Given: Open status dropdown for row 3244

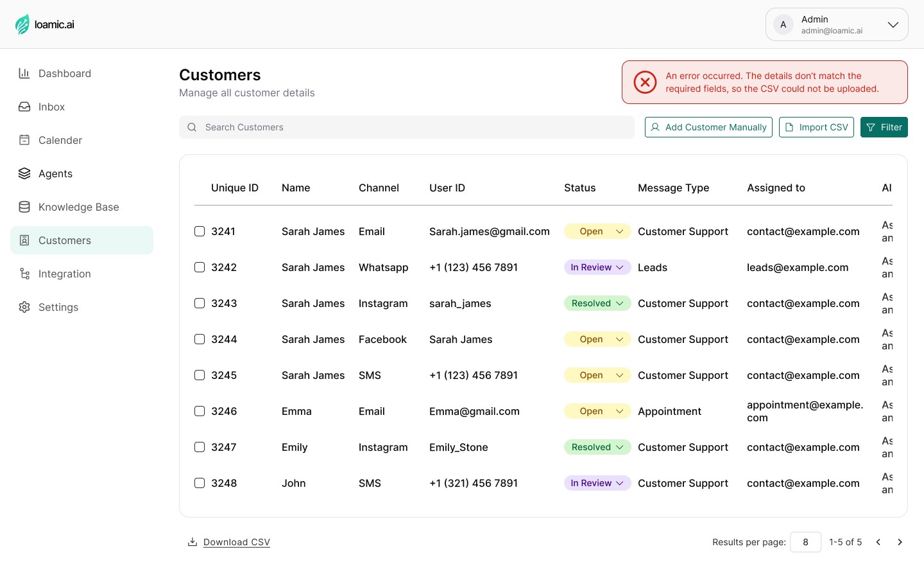Looking at the screenshot, I should (x=597, y=339).
